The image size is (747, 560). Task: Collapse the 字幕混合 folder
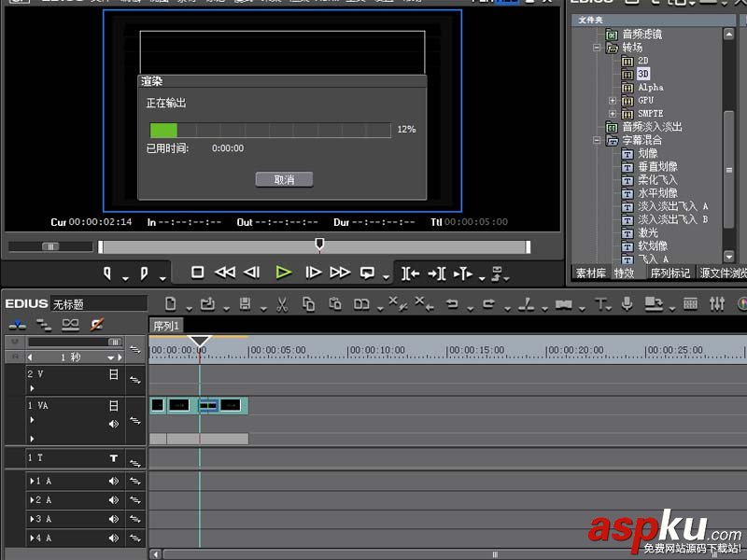click(x=597, y=140)
